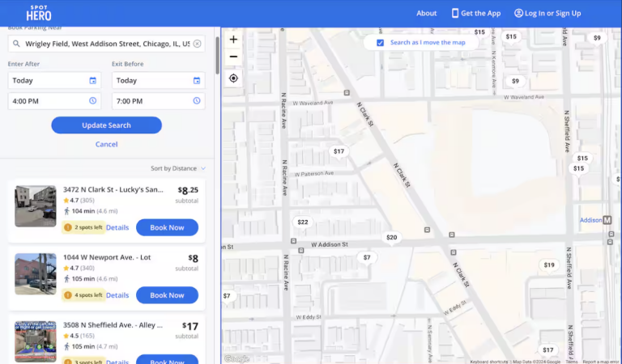622x364 pixels.
Task: Book Now for 1044 W Newport Ave
Action: coord(167,295)
